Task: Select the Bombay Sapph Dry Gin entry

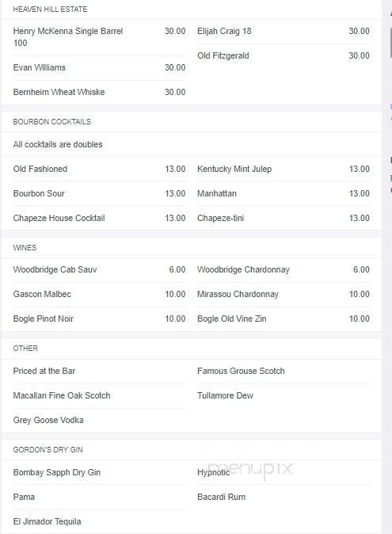Action: pos(57,472)
